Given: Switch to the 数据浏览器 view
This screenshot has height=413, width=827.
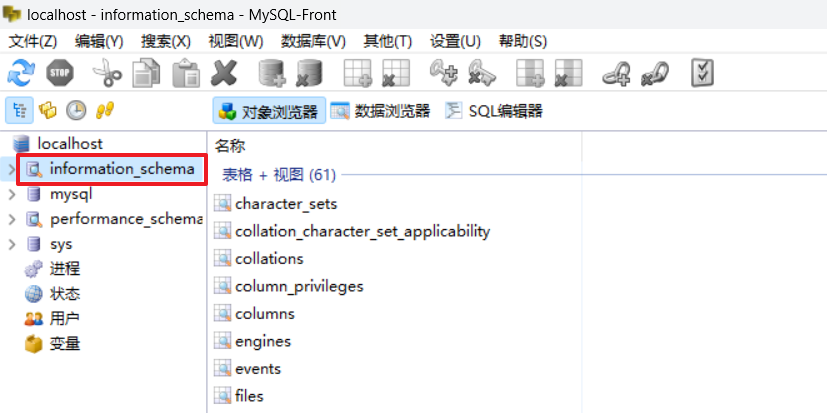Looking at the screenshot, I should click(380, 110).
